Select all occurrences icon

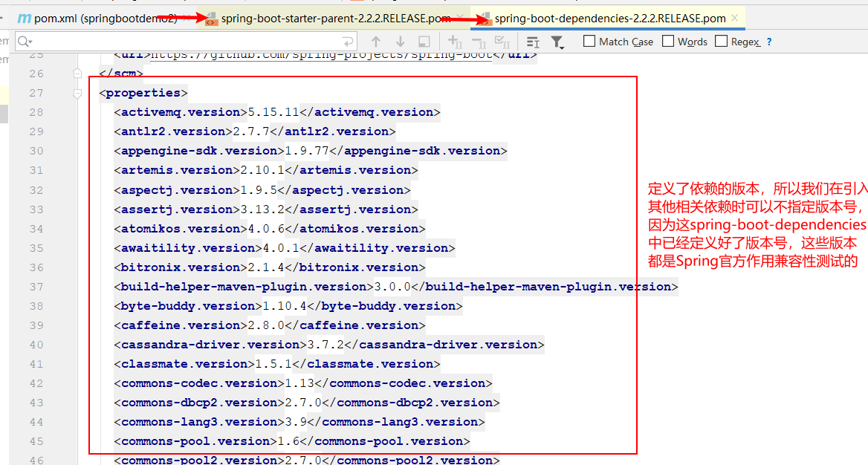(502, 42)
